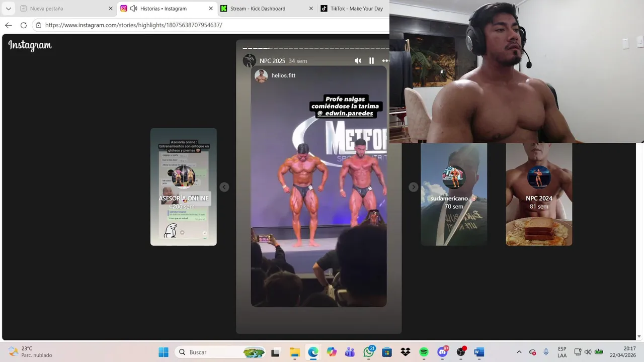Open the weather widget showing 23°C
This screenshot has width=644, height=362.
(x=31, y=352)
